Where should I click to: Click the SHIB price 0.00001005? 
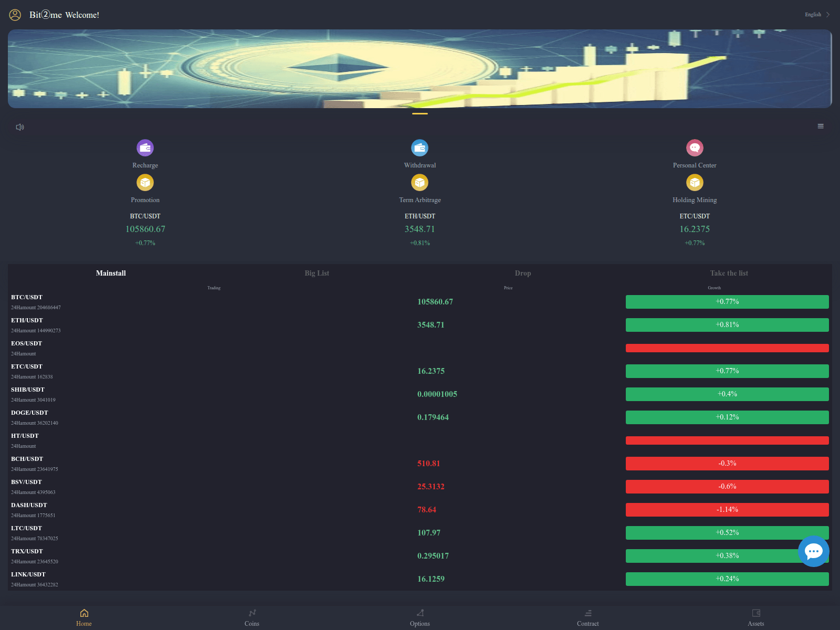click(437, 394)
